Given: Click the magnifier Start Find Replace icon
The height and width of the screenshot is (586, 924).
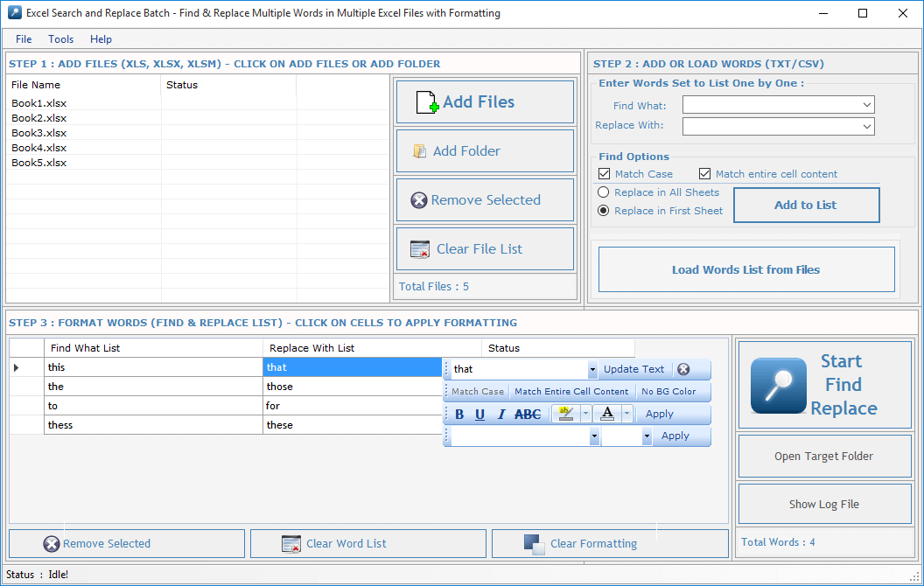Looking at the screenshot, I should coord(778,385).
